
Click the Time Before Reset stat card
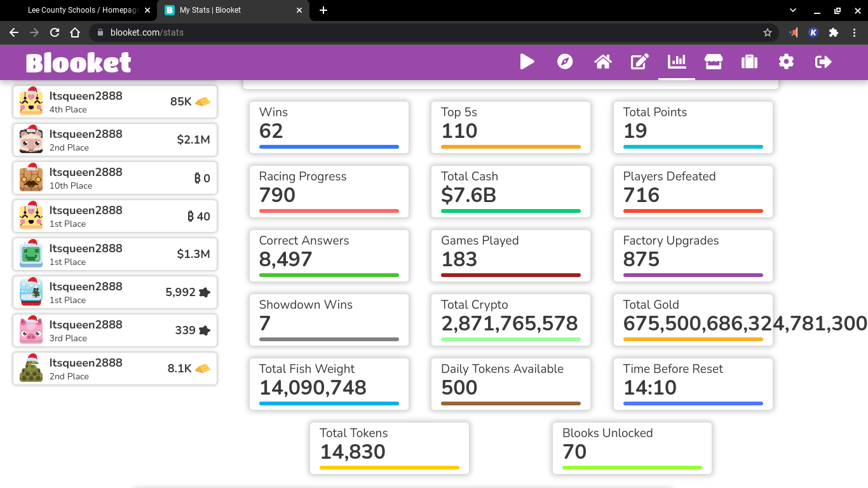click(693, 384)
